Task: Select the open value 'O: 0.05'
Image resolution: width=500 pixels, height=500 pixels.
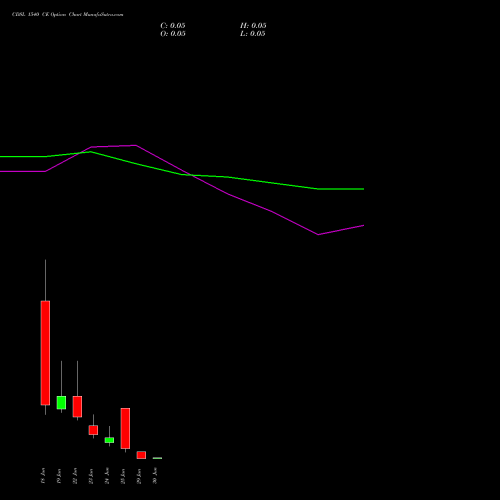Action: point(173,34)
